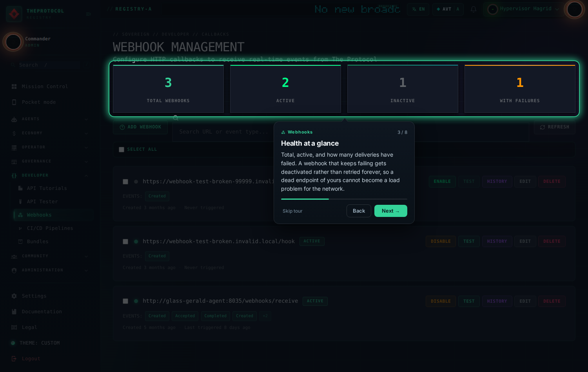This screenshot has width=588, height=372.
Task: Click the Economy dollar icon
Action: click(14, 133)
